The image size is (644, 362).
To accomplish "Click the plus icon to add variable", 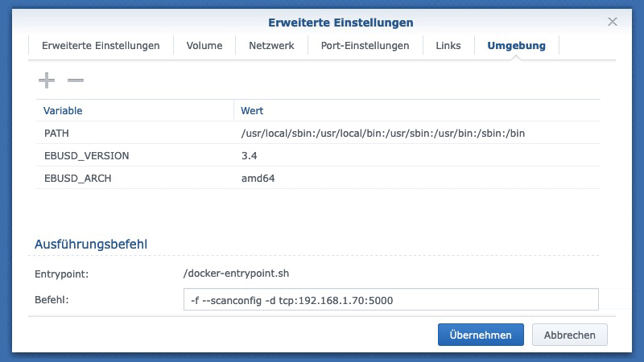I will [x=47, y=80].
